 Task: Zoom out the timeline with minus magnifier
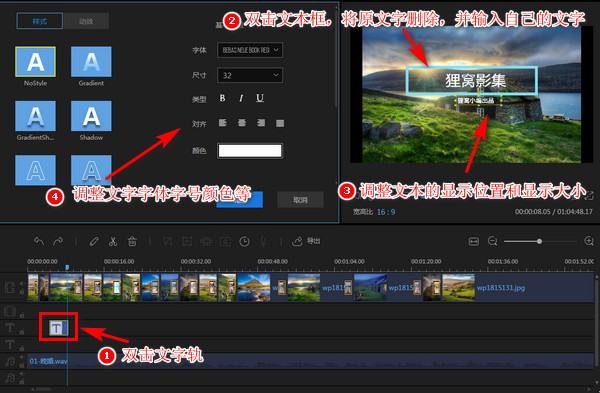[x=492, y=241]
